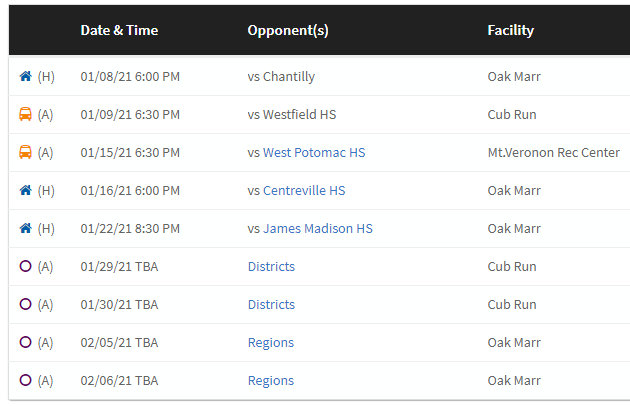The height and width of the screenshot is (406, 630).
Task: Open the Centreville HS opponent link
Action: (x=304, y=190)
